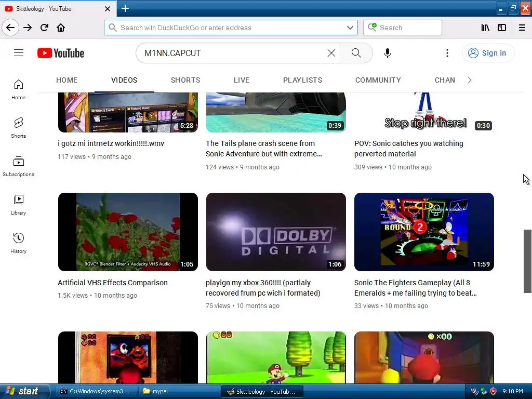Open the Mario running on grass thumbnail
Screen dimensions: 532x399
276,357
